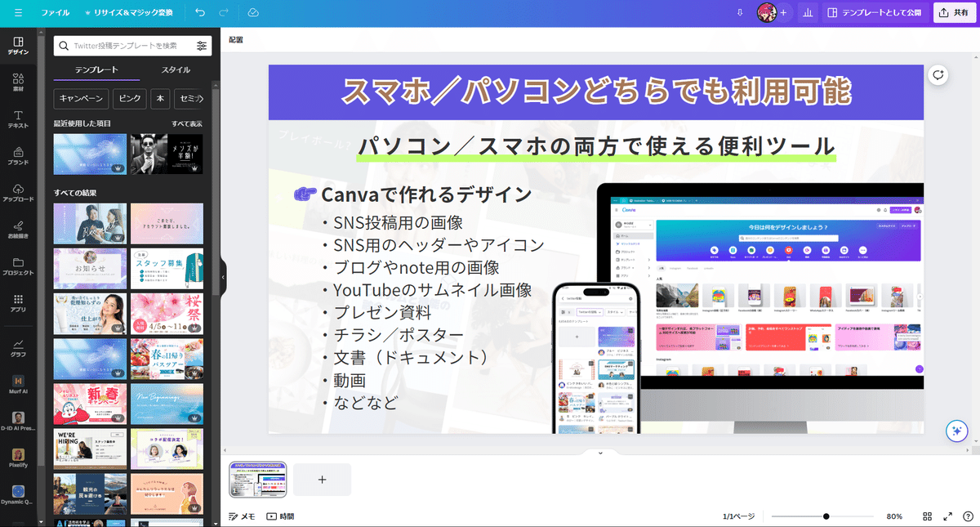Redo the last action
The image size is (980, 527).
pos(225,13)
